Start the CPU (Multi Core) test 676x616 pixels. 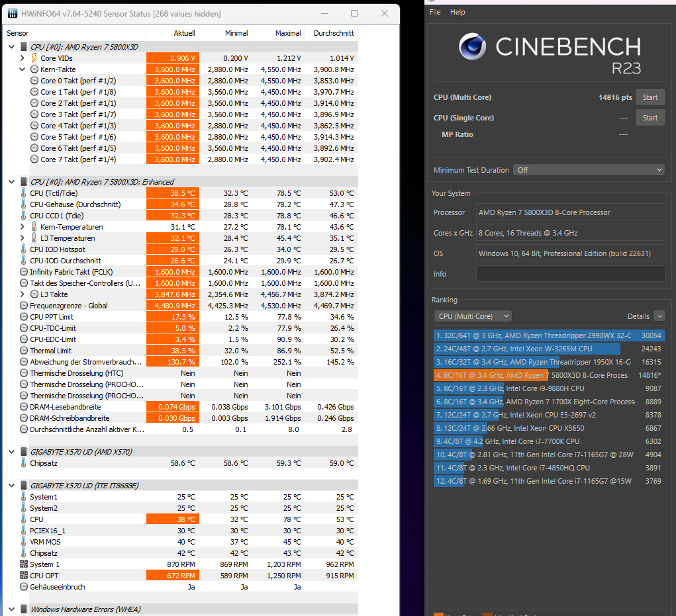(x=650, y=97)
